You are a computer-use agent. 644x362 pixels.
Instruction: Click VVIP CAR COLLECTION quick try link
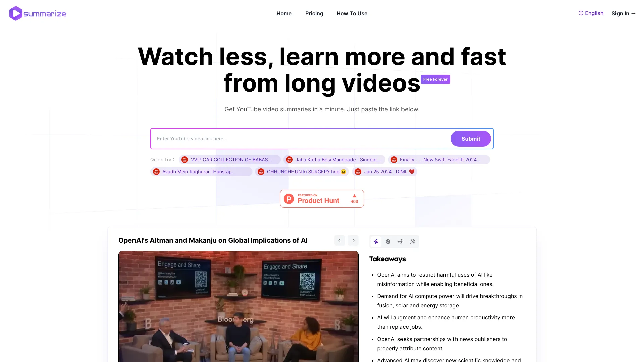click(231, 159)
